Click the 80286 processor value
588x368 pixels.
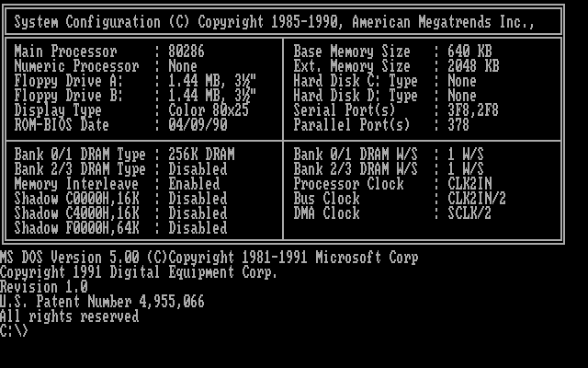click(x=187, y=52)
